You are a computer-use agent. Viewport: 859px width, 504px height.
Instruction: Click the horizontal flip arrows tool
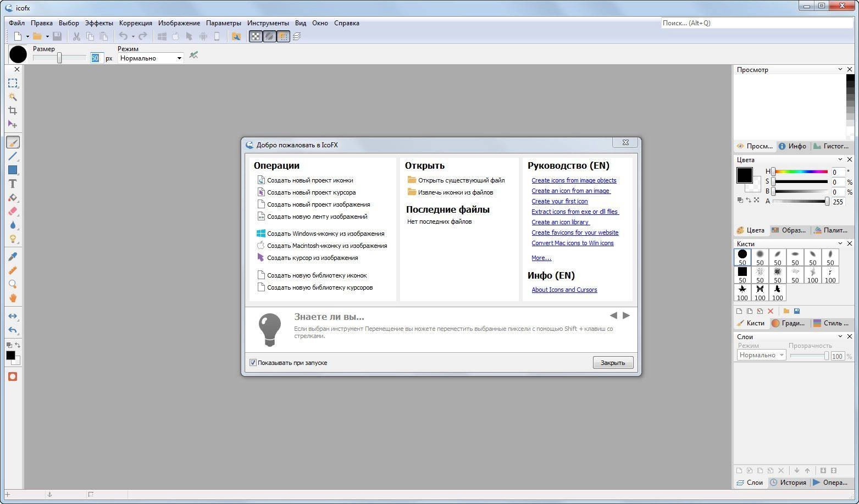coord(13,316)
